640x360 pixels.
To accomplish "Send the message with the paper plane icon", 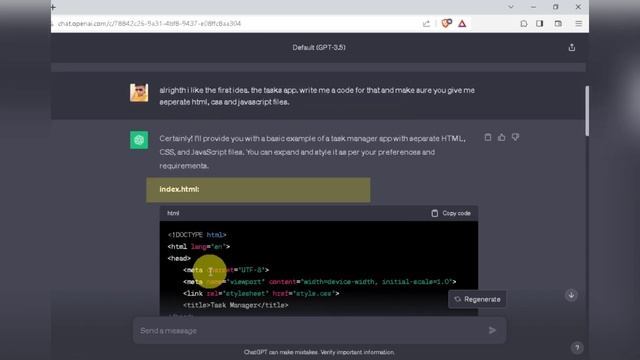I will [x=492, y=331].
